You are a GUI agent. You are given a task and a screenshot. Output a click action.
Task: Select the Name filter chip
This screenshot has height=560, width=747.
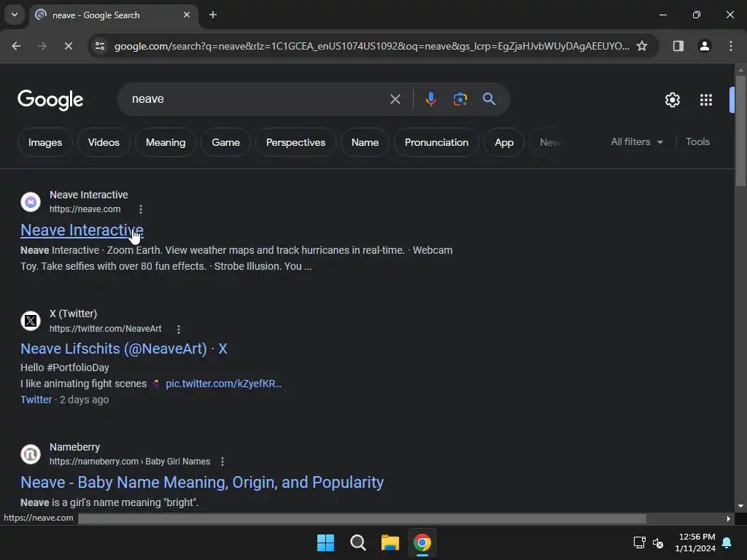[365, 142]
